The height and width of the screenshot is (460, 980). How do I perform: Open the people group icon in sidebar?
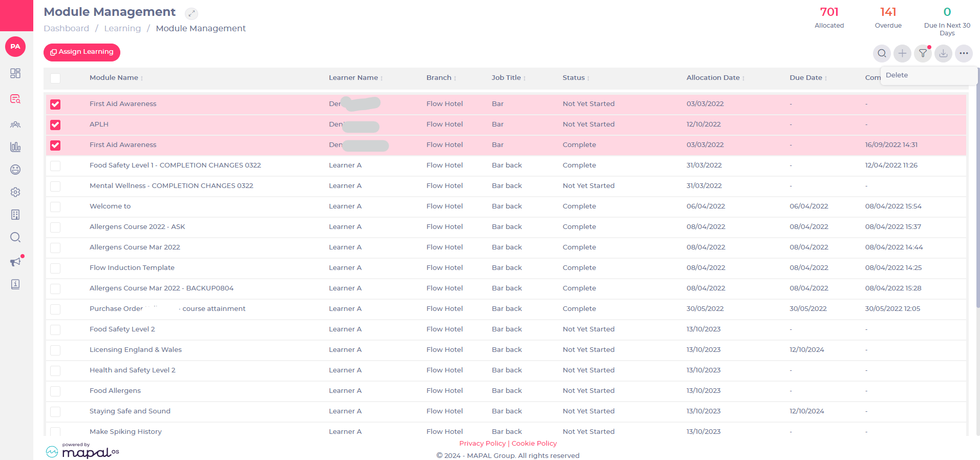(15, 124)
